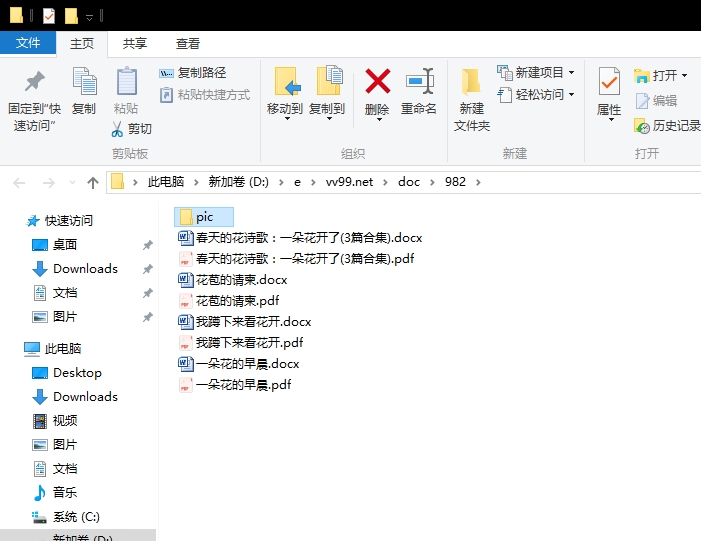Screen dimensions: 701x541
Task: Click the vv99.net breadcrumb
Action: pyautogui.click(x=349, y=182)
